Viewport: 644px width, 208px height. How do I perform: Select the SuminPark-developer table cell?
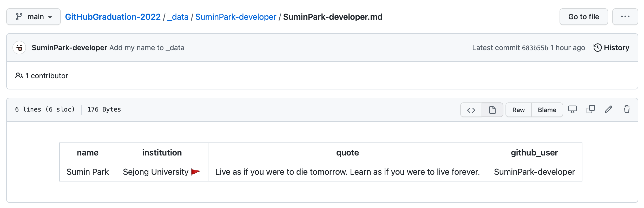(x=535, y=172)
